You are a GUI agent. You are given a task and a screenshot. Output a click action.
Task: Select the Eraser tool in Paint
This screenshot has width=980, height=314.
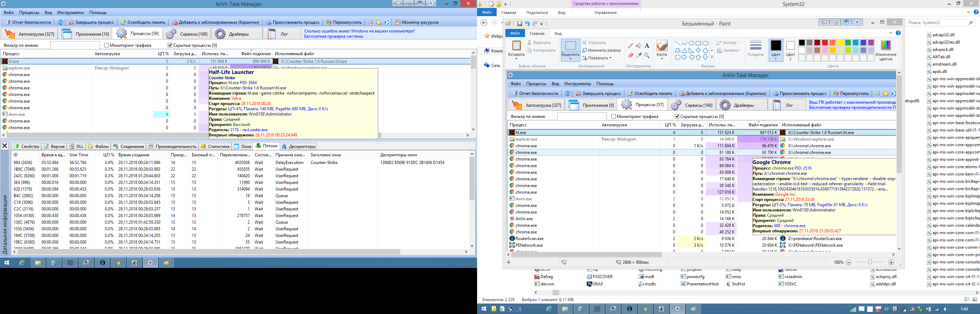coord(630,55)
